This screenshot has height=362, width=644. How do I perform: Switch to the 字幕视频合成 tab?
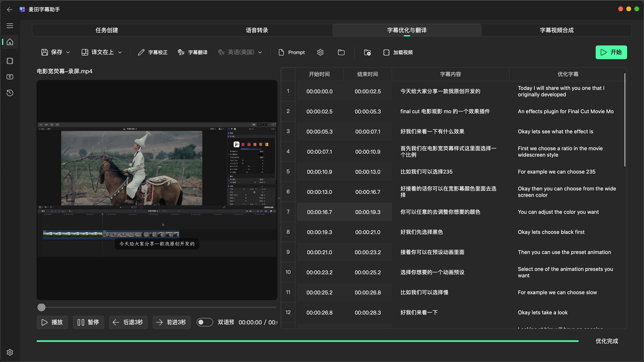556,30
